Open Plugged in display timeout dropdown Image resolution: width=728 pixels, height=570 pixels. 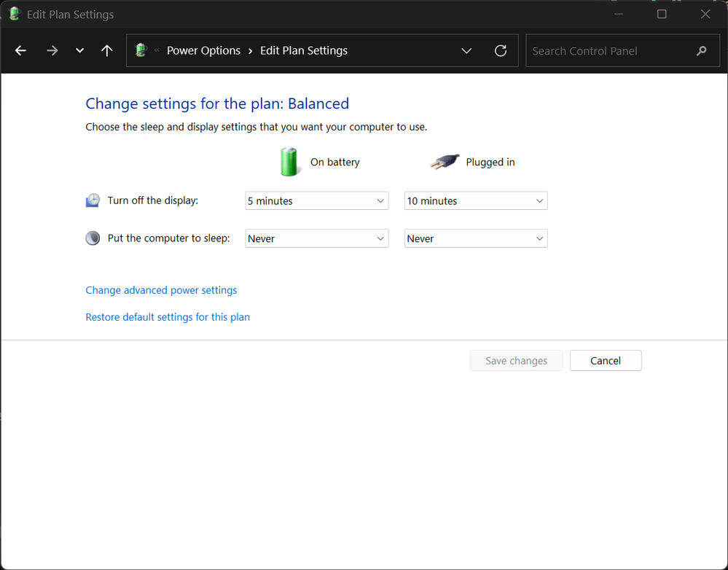[475, 201]
